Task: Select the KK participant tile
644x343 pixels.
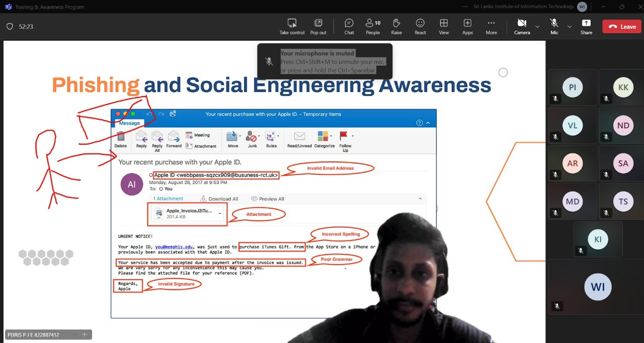Action: click(x=623, y=88)
